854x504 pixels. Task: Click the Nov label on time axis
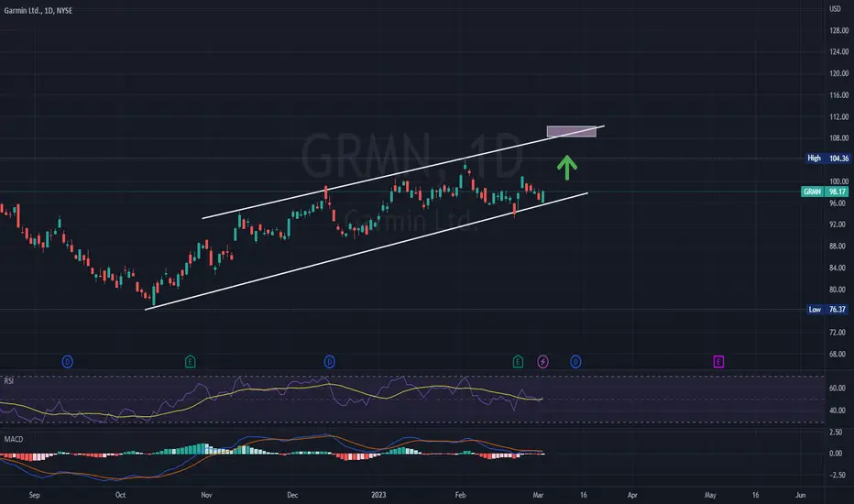tap(206, 495)
